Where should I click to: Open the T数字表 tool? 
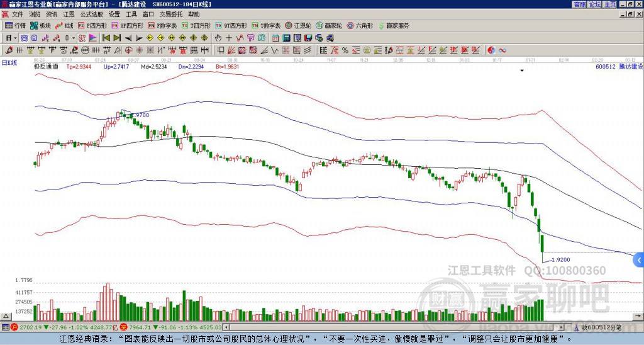pos(266,25)
